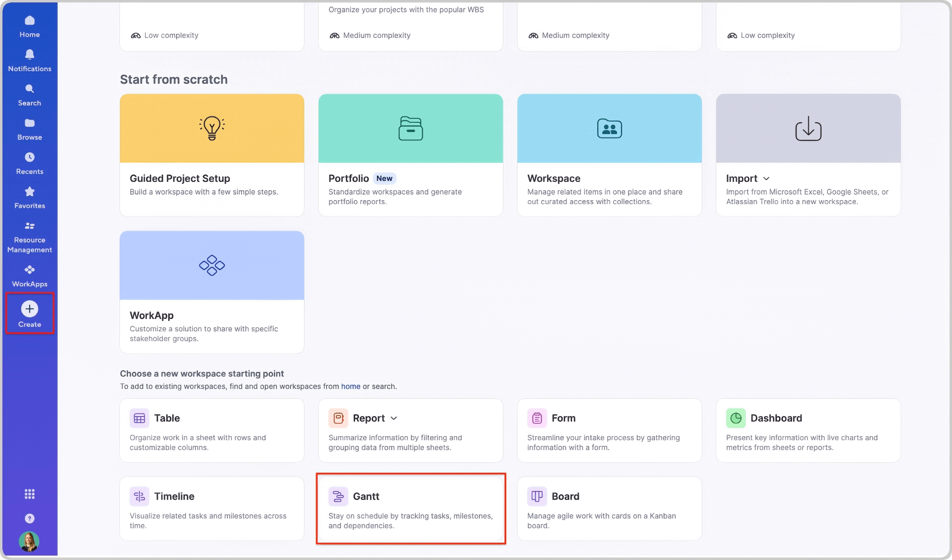Open Favorites star icon

pyautogui.click(x=30, y=197)
